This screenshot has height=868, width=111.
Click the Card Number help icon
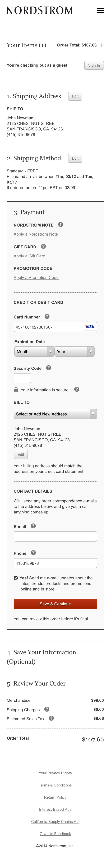point(47,317)
